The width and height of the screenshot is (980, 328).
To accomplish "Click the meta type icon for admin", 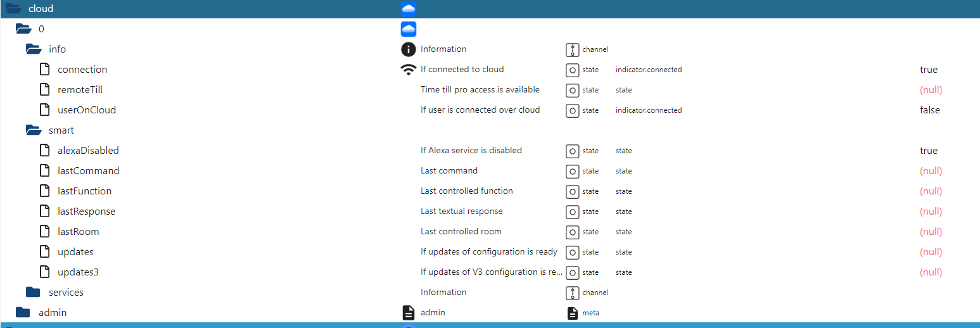I will 573,313.
